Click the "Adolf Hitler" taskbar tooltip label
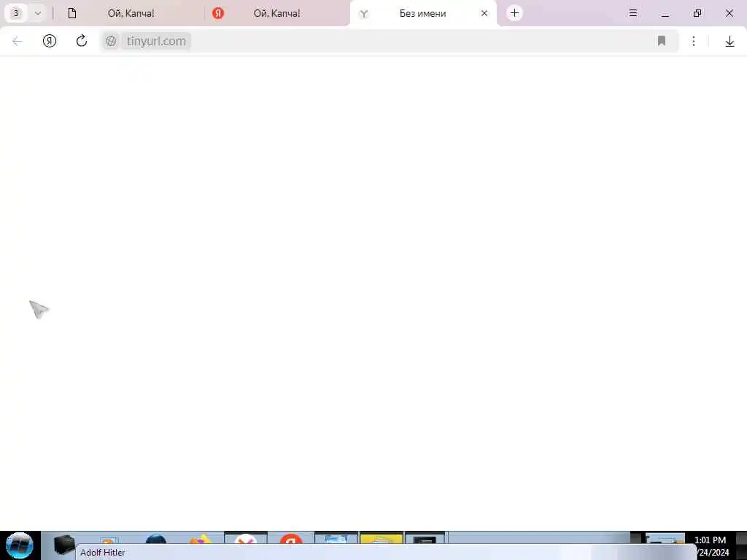Image resolution: width=747 pixels, height=560 pixels. [102, 553]
